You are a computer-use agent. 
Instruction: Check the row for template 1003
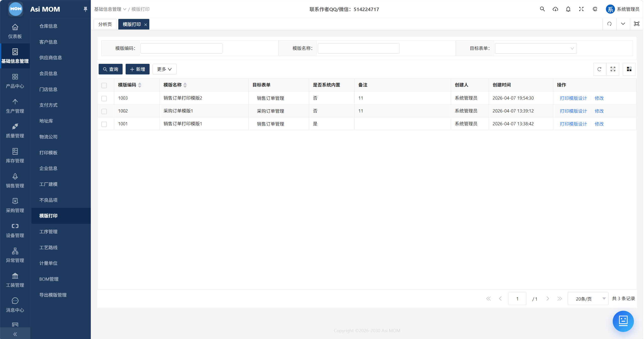coord(104,98)
